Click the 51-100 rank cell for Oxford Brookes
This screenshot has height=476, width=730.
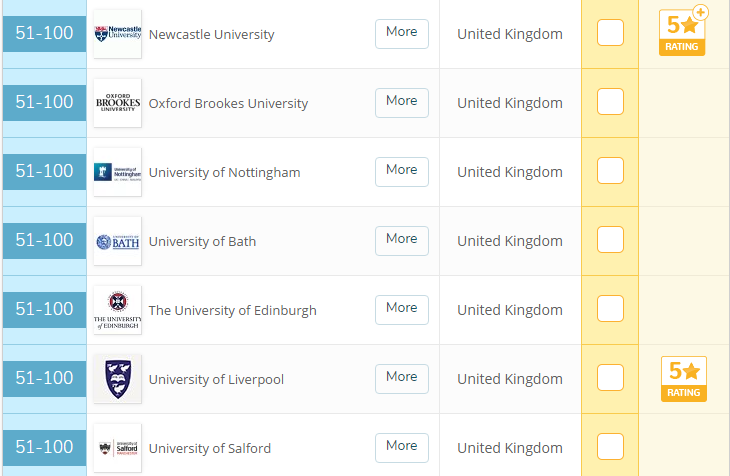click(x=44, y=103)
